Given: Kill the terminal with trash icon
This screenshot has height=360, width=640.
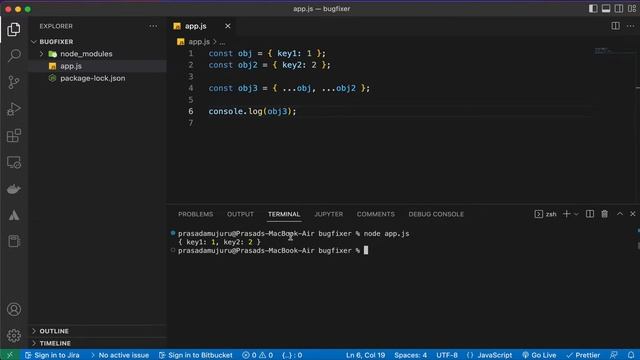Looking at the screenshot, I should 604,214.
